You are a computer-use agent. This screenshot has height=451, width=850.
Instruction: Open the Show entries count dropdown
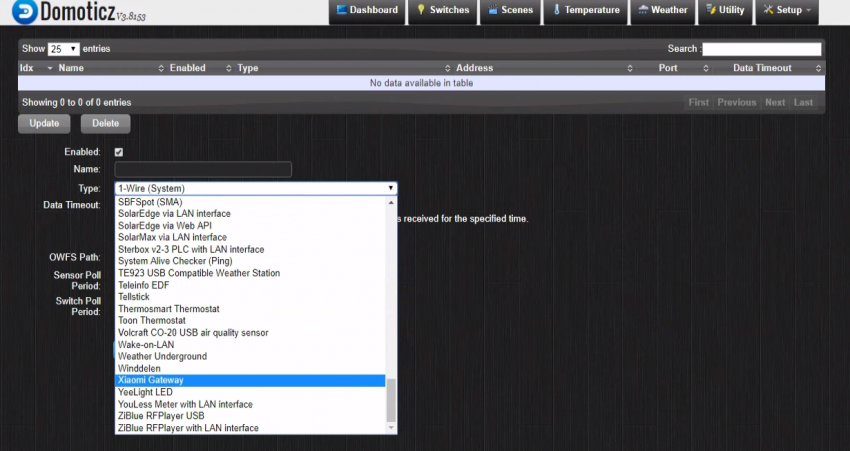coord(63,49)
